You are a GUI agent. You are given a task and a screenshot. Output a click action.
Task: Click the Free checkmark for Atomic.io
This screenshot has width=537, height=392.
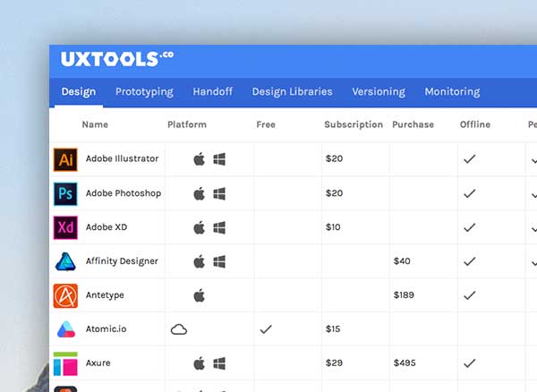pyautogui.click(x=266, y=329)
